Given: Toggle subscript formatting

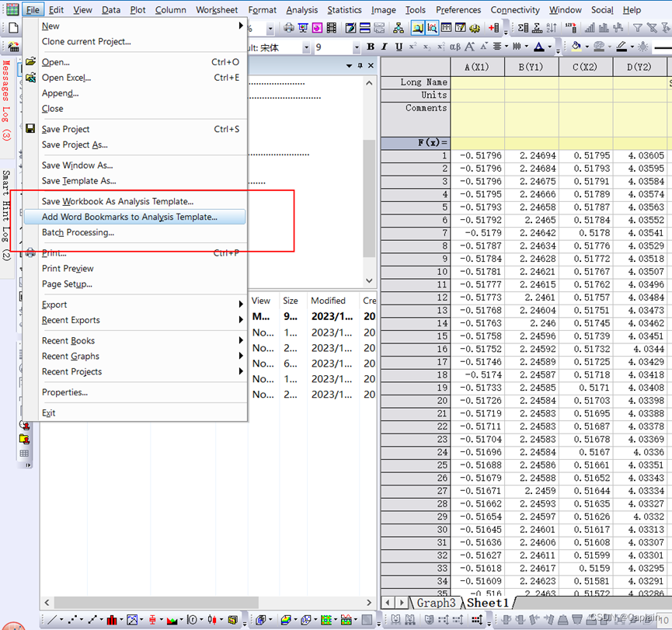Looking at the screenshot, I should (427, 47).
